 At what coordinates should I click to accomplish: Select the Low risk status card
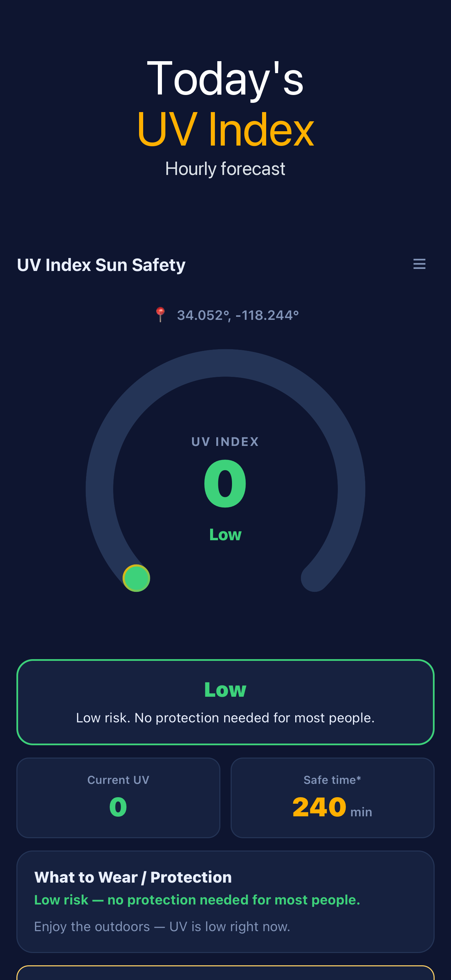225,702
